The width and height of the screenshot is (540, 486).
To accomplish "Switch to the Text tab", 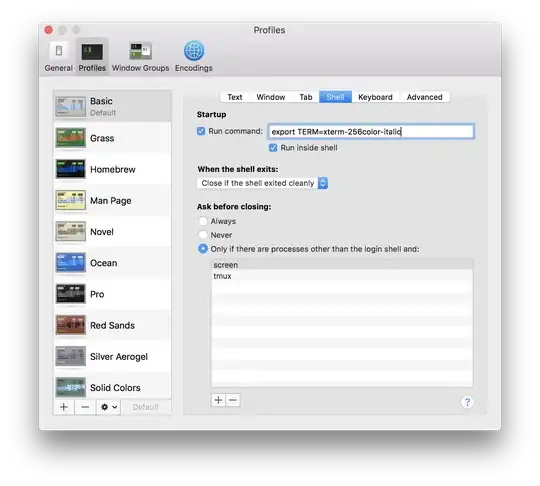I will (x=235, y=97).
